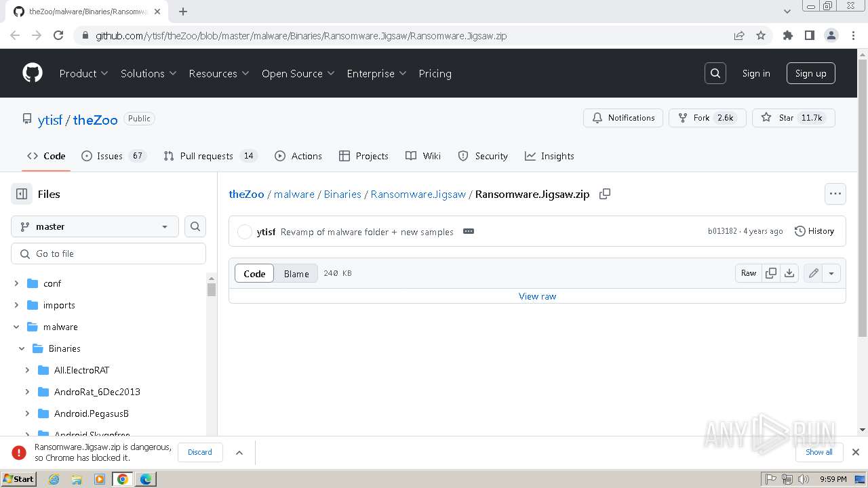The height and width of the screenshot is (488, 868).
Task: Click the file tree scrollbar thumb
Action: [212, 289]
